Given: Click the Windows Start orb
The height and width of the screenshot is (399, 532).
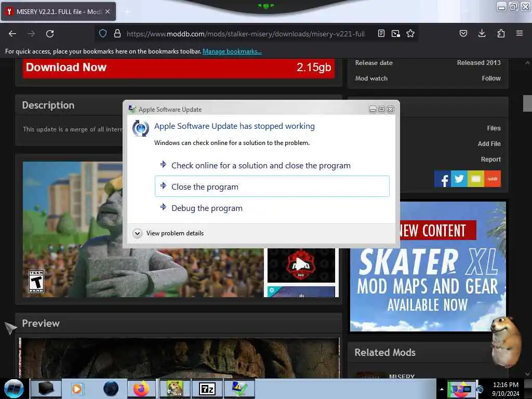Looking at the screenshot, I should click(x=14, y=389).
